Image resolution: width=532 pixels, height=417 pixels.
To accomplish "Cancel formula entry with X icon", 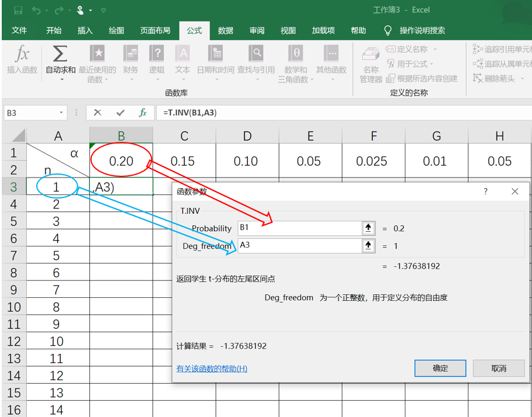I will pyautogui.click(x=98, y=112).
